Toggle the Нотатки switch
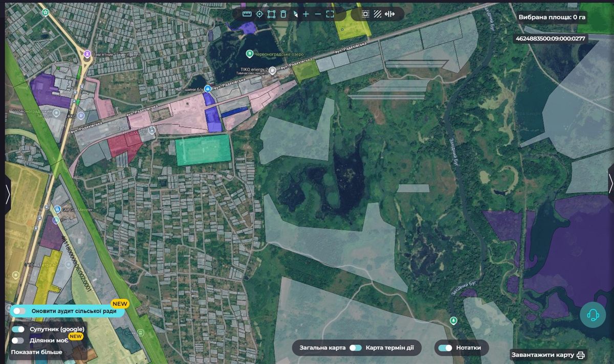Image resolution: width=614 pixels, height=364 pixels. [445, 348]
